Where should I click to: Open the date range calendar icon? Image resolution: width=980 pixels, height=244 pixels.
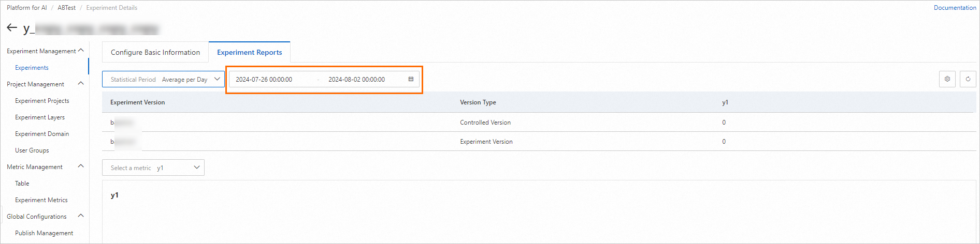click(x=411, y=79)
